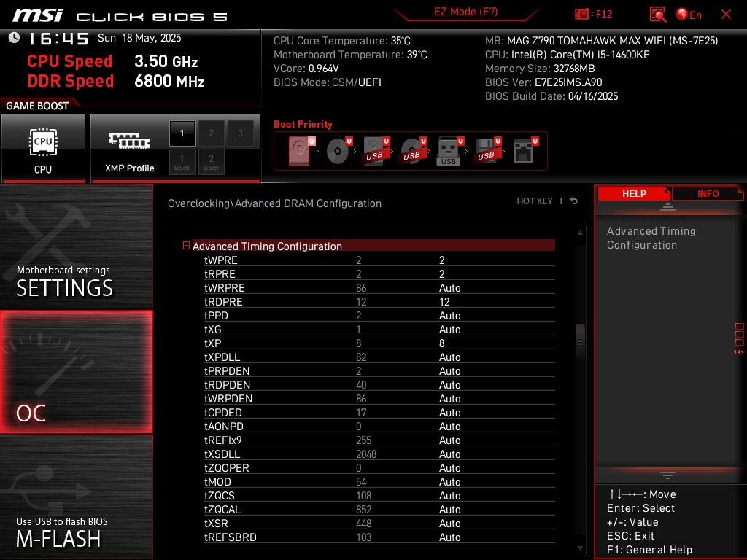Select the USB hard disk boot icon
Viewport: 747px width, 560px height.
(376, 151)
